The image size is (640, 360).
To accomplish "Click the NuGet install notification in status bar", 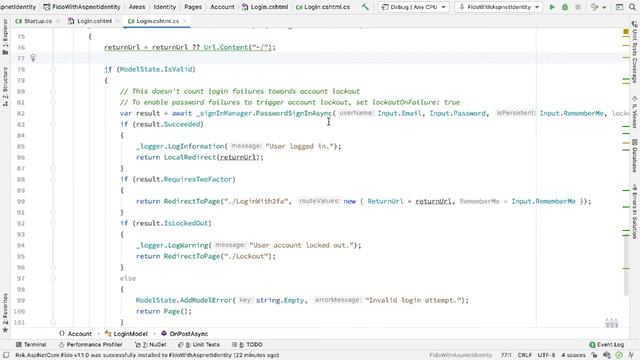I will point(147,355).
